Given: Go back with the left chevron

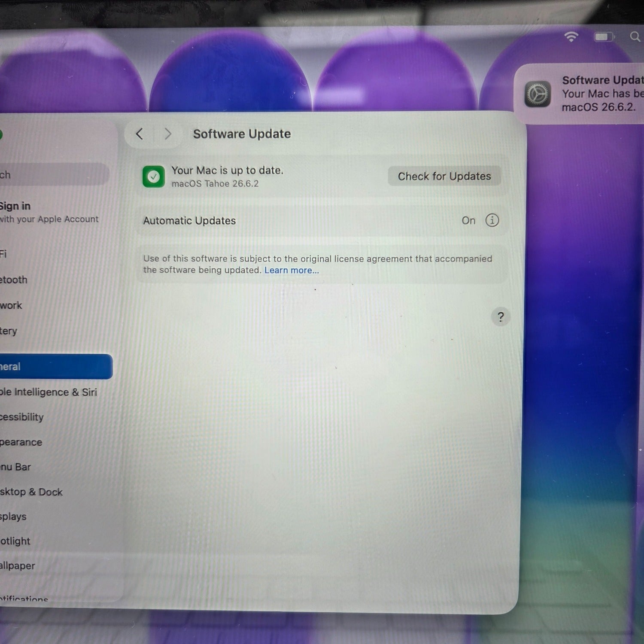Looking at the screenshot, I should click(x=139, y=134).
